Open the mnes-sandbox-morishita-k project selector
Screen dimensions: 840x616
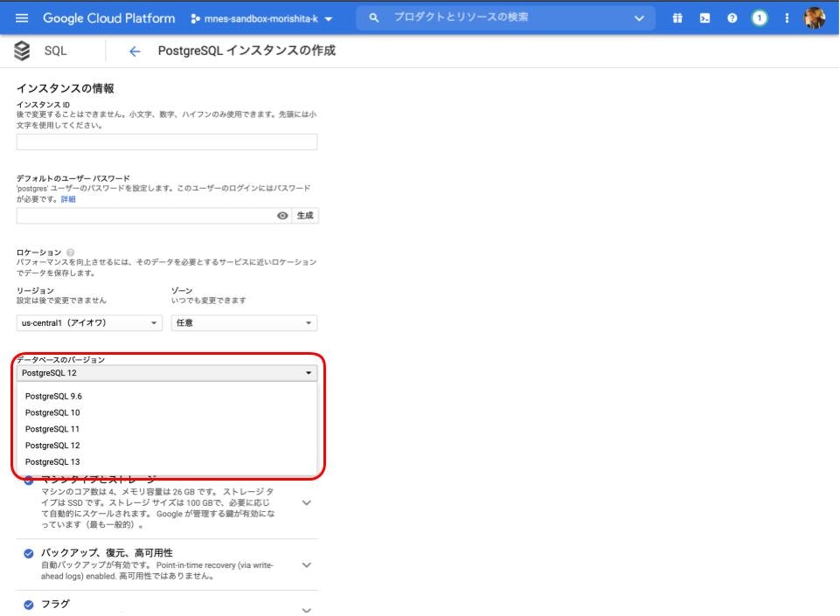click(x=261, y=18)
